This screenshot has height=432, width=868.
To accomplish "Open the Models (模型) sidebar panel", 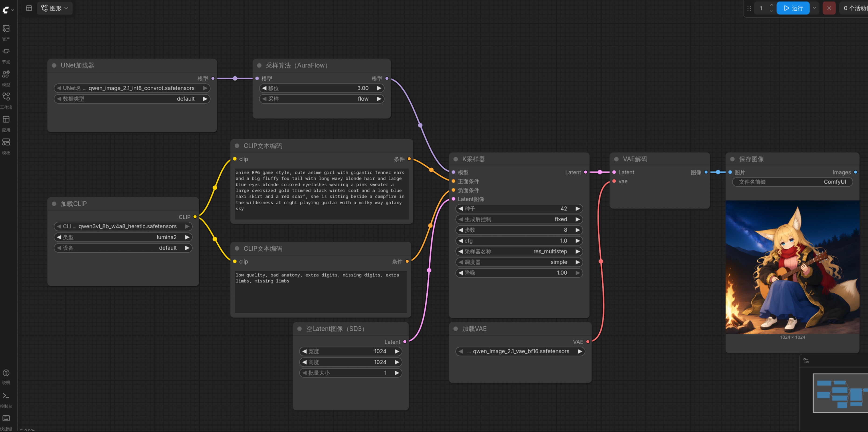I will [6, 78].
